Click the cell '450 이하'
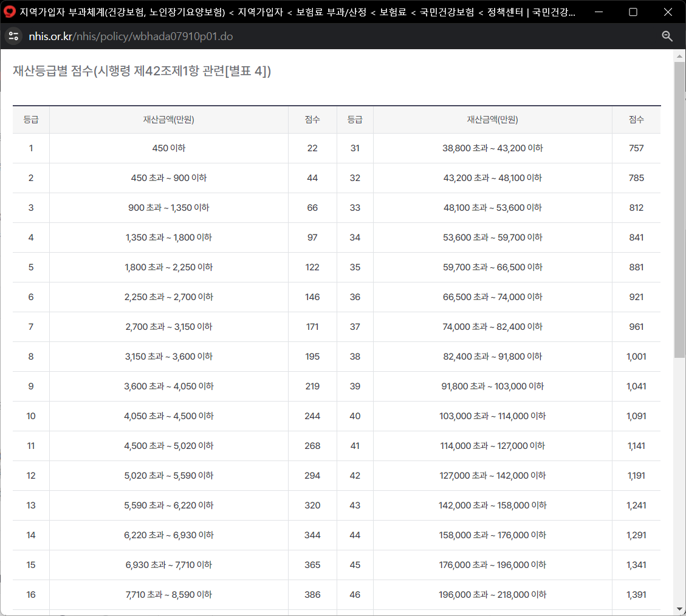The image size is (686, 616). tap(169, 148)
